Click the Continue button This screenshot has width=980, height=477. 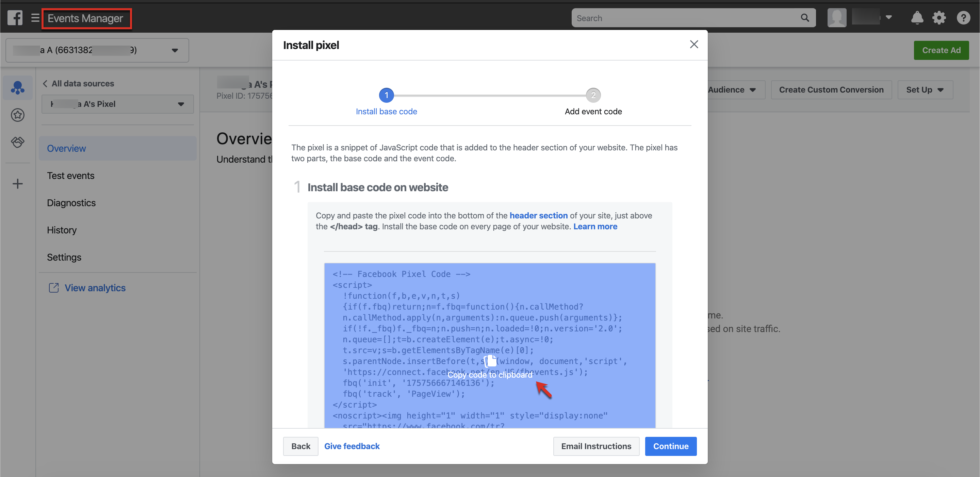[x=671, y=446]
